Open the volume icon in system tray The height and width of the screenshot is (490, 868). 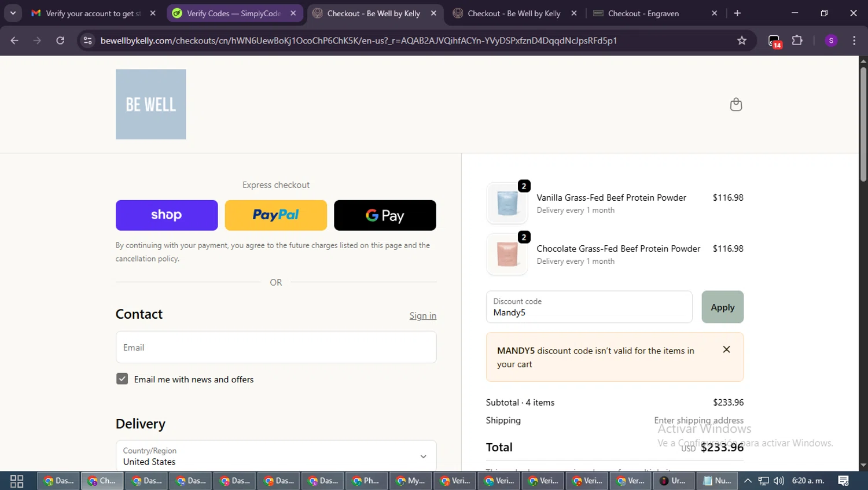(779, 481)
